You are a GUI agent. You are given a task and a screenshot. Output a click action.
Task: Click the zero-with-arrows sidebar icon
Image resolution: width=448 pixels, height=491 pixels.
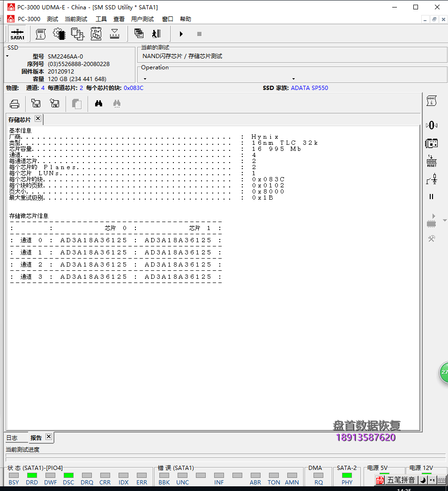432,125
